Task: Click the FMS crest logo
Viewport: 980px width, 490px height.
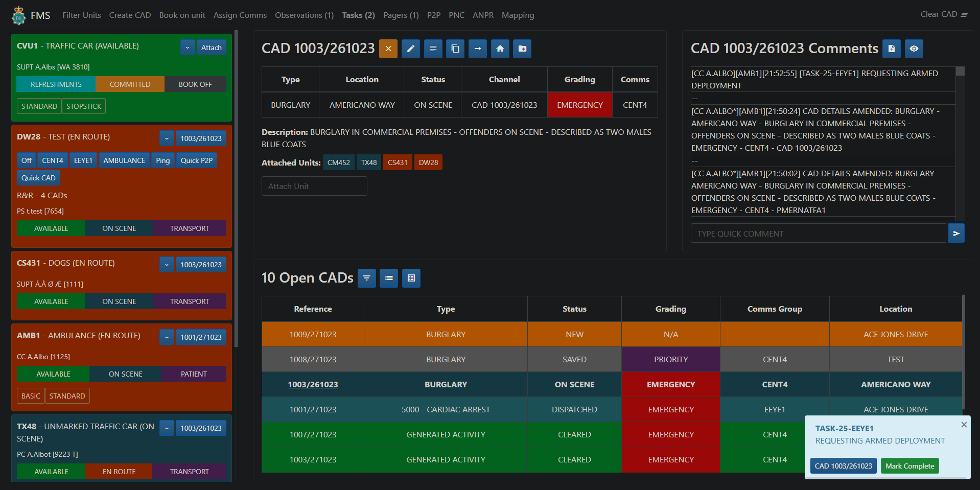Action: coord(19,15)
